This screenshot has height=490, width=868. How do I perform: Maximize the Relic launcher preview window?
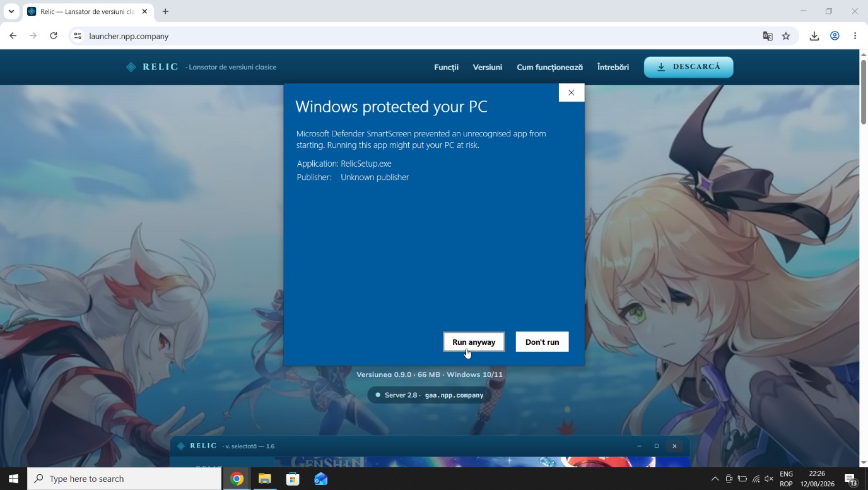click(657, 446)
